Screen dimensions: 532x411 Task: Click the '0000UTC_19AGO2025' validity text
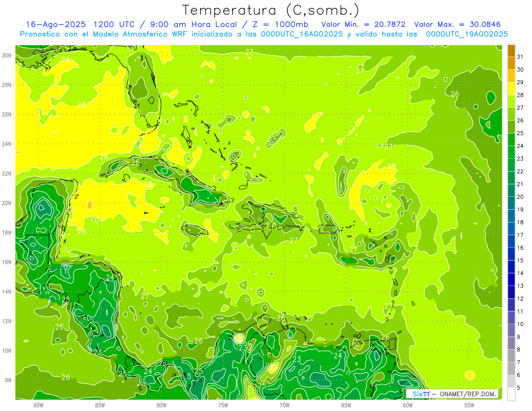pos(467,34)
